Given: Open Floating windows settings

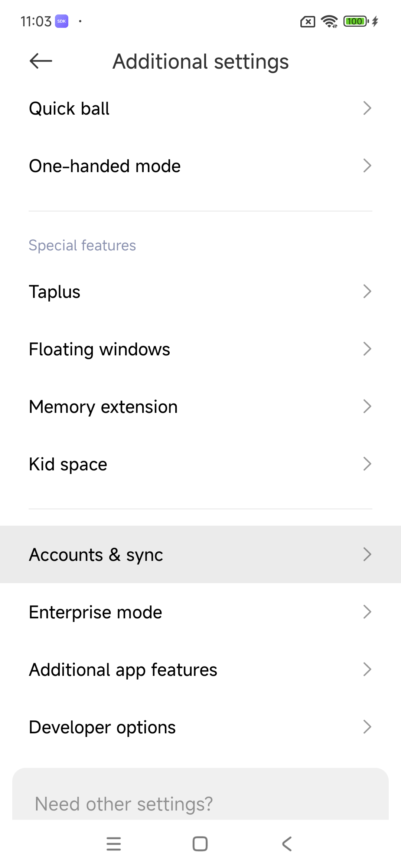Looking at the screenshot, I should (200, 349).
